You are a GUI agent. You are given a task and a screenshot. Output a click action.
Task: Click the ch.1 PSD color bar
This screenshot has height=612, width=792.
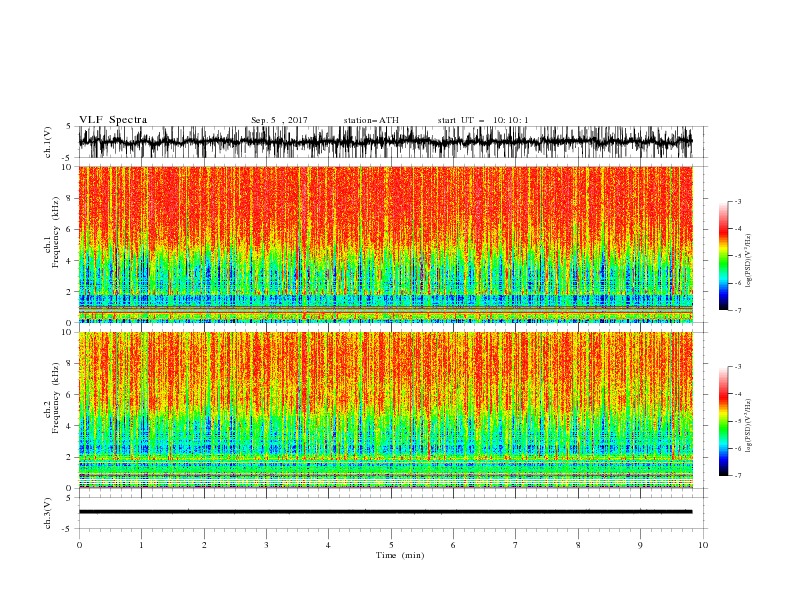[x=723, y=256]
